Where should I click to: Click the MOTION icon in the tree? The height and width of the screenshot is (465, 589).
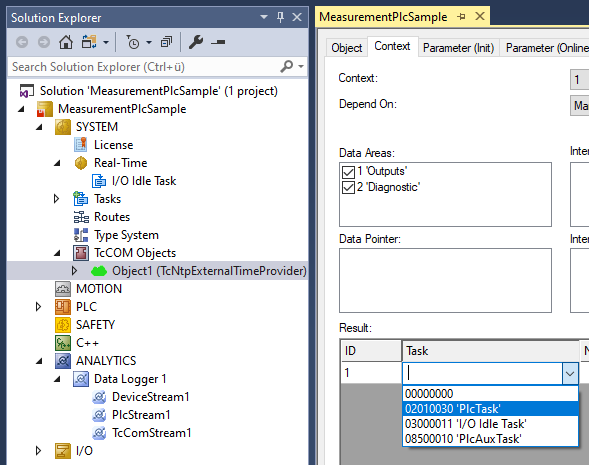(x=63, y=289)
